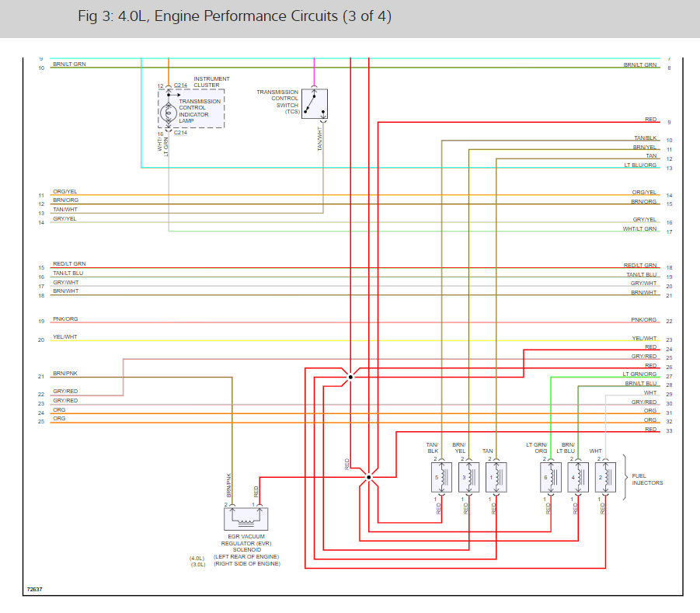
Task: Click the '(LEFT REAR OF ENGINE)' note
Action: (x=246, y=557)
